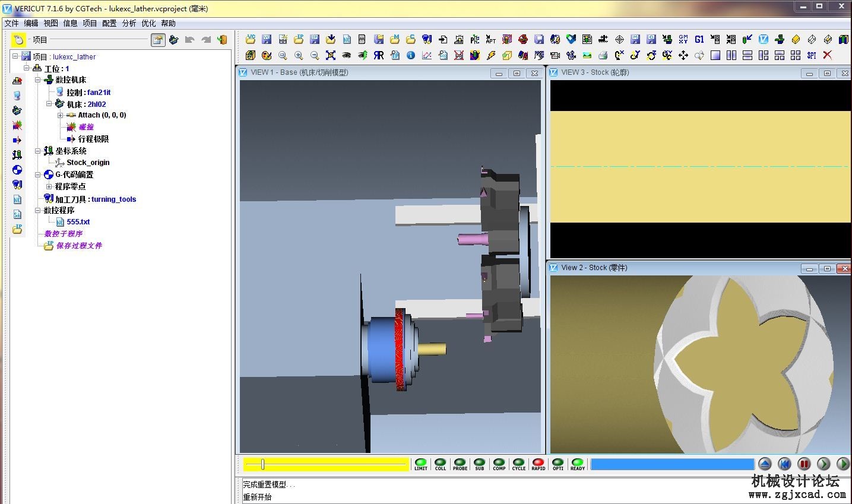Click the blue info circle icon
The width and height of the screenshot is (852, 504).
click(x=411, y=55)
